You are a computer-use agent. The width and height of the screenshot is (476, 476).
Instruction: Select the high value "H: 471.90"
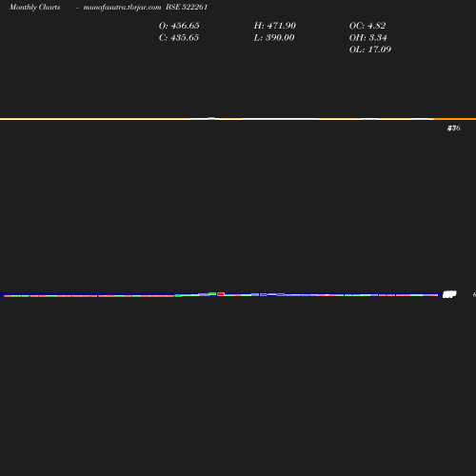click(275, 26)
